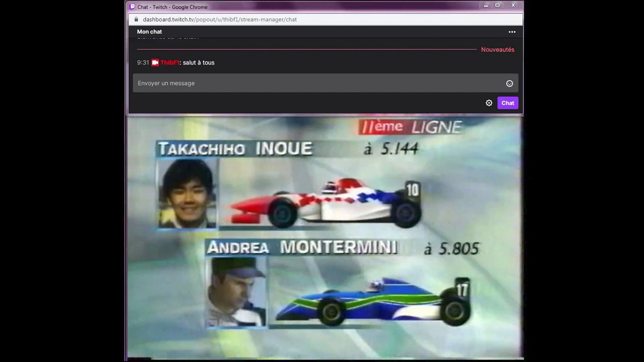Click the padlock site info icon

[x=135, y=20]
